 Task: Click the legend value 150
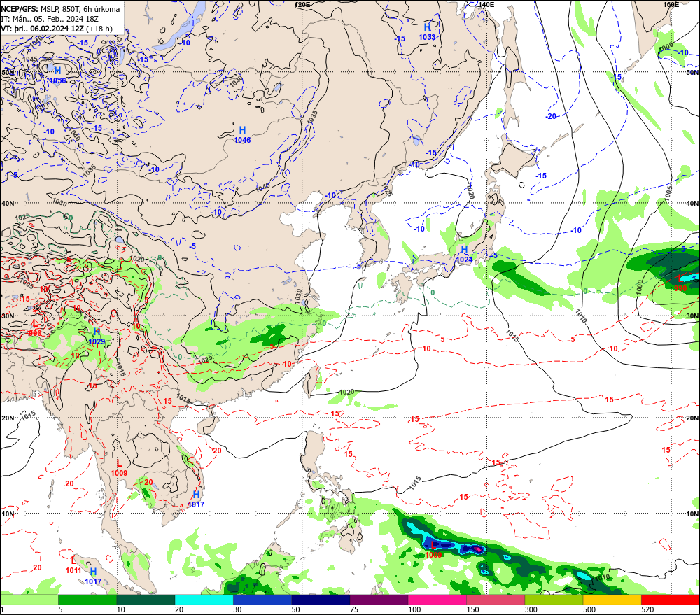click(472, 609)
